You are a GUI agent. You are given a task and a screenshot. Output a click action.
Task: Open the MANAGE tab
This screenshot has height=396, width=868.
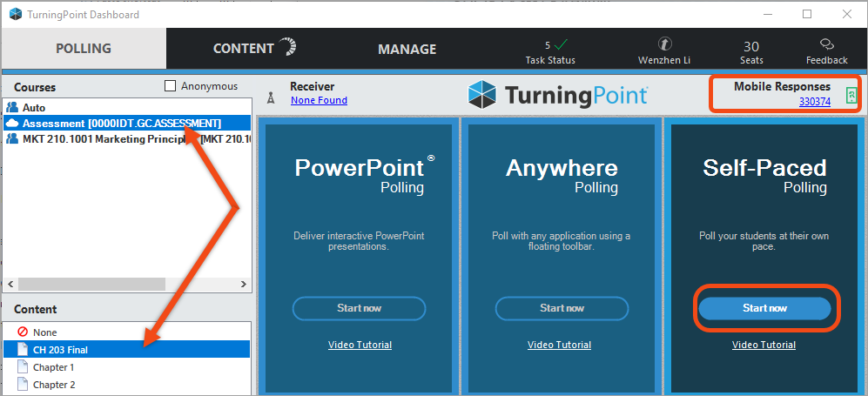point(407,50)
